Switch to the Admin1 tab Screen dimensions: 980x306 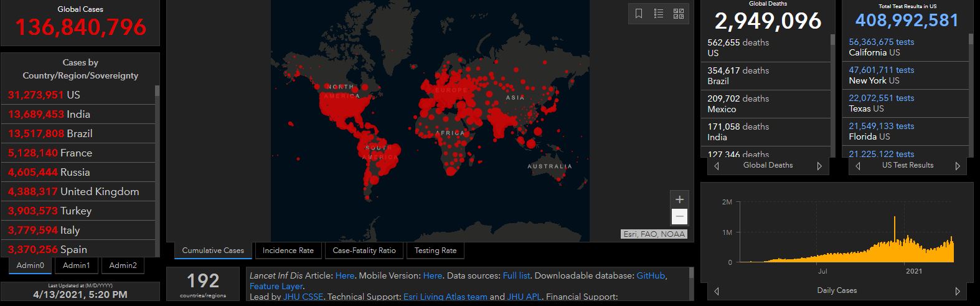(x=77, y=265)
